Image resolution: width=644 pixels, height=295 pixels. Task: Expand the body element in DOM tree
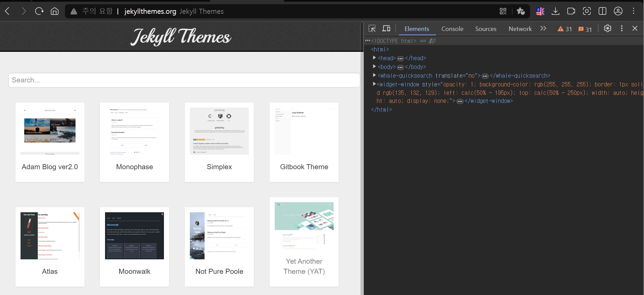pyautogui.click(x=374, y=67)
